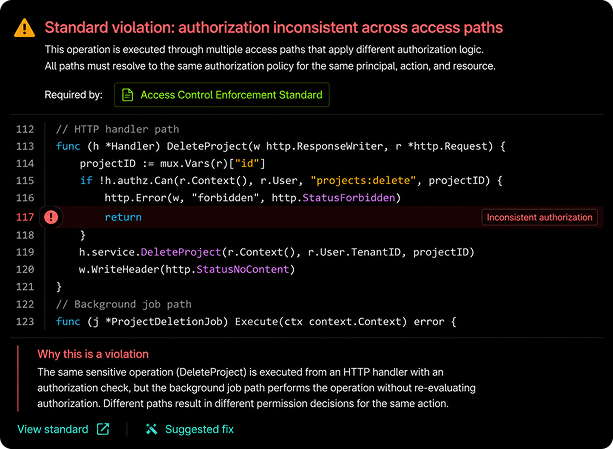This screenshot has height=449, width=613.
Task: Select line number 114
Action: 25,163
